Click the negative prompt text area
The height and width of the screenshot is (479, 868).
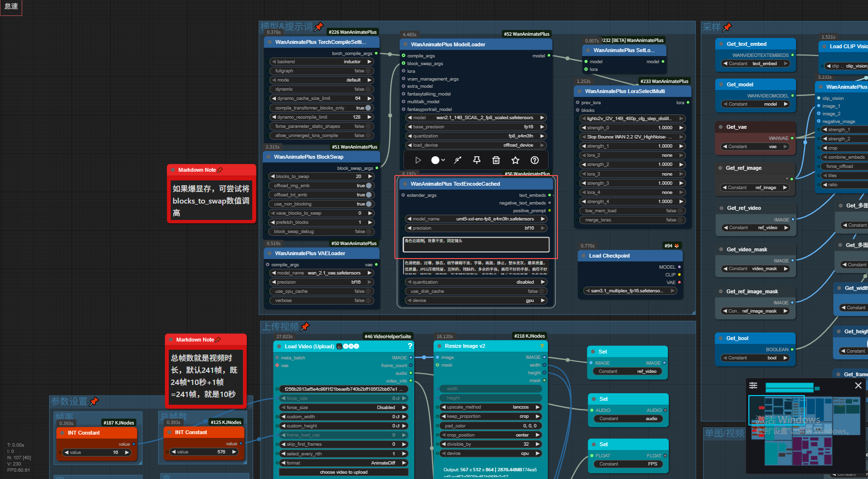pyautogui.click(x=476, y=267)
